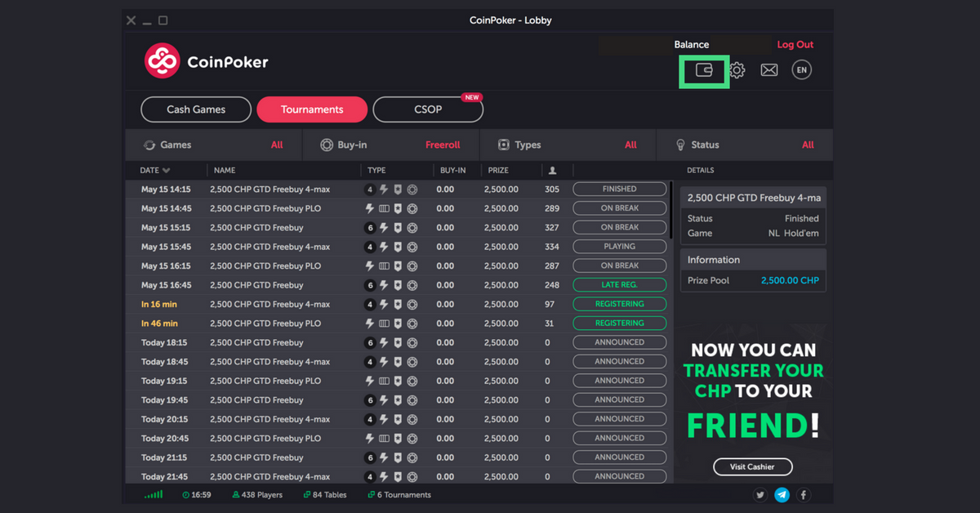The height and width of the screenshot is (513, 980).
Task: Click the CoinPoker logo
Action: tap(206, 61)
